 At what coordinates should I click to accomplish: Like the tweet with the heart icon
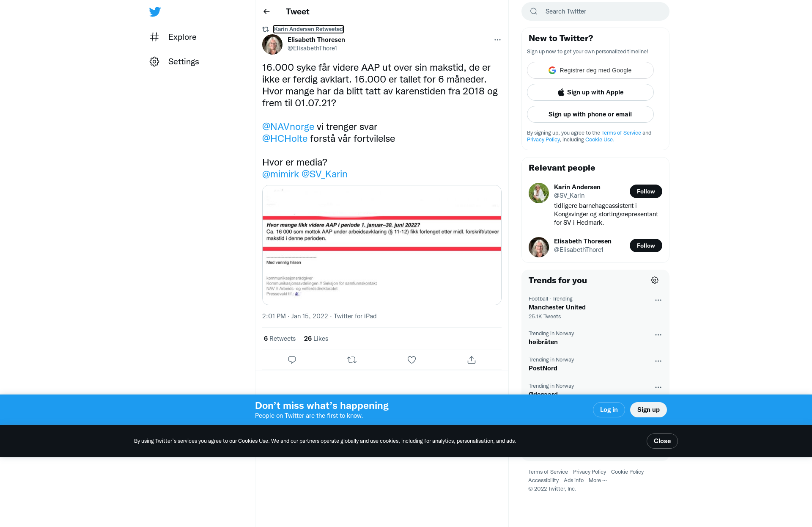pos(411,360)
